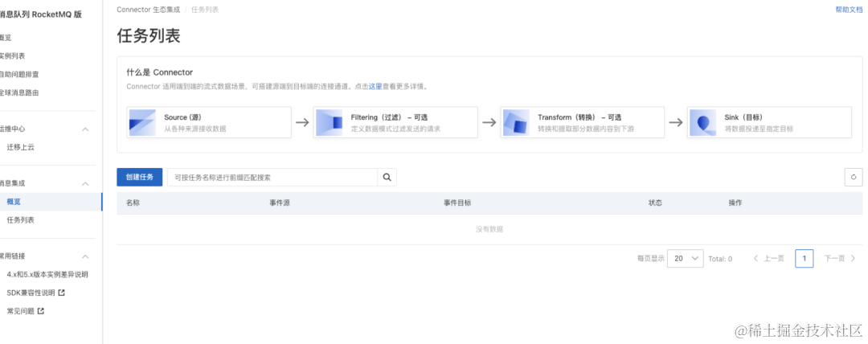
Task: Go to previous page 上一页
Action: [769, 259]
